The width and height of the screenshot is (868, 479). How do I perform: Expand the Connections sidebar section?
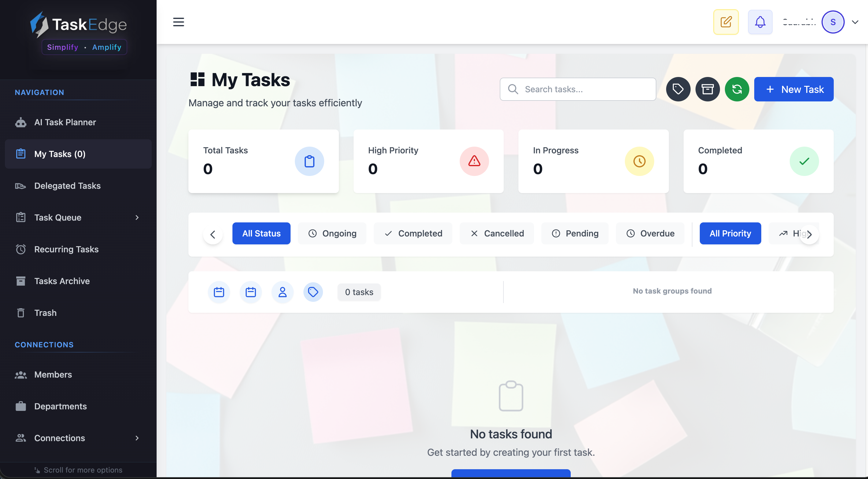coord(137,438)
